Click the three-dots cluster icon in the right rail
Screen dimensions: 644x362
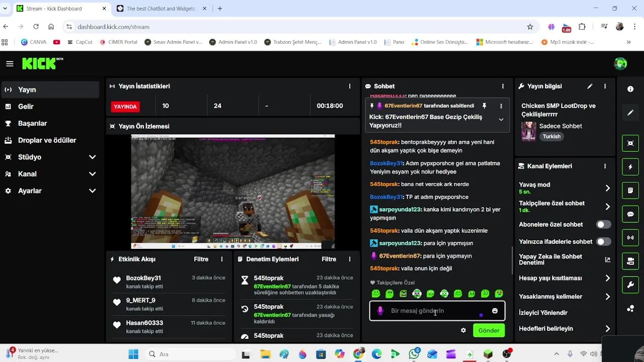[x=630, y=309]
